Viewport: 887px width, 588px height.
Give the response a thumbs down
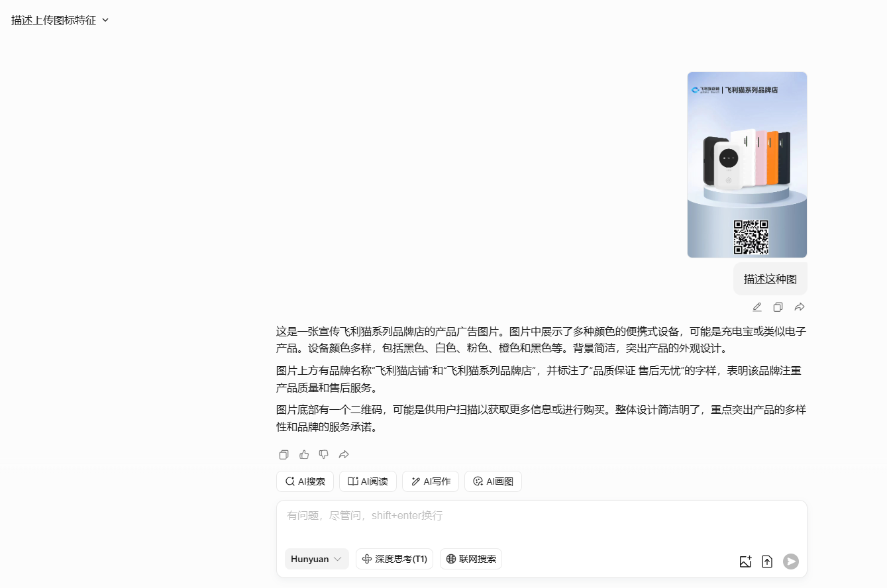[323, 454]
